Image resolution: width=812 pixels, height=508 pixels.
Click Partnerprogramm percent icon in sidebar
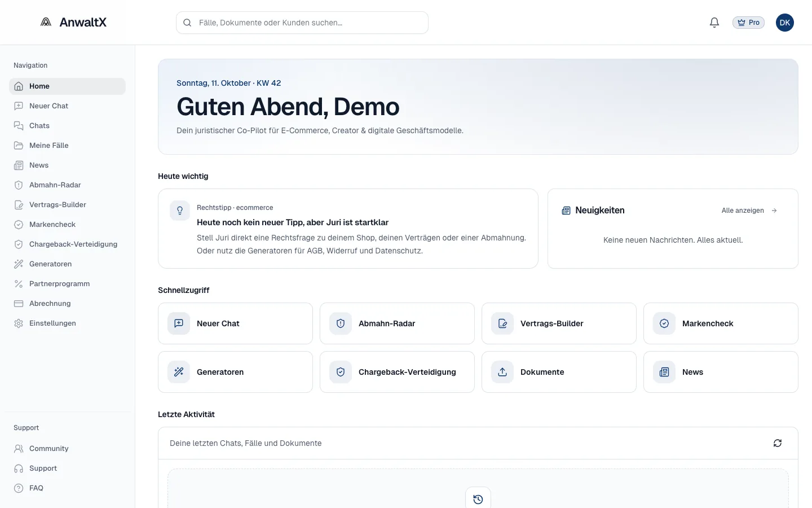coord(19,284)
